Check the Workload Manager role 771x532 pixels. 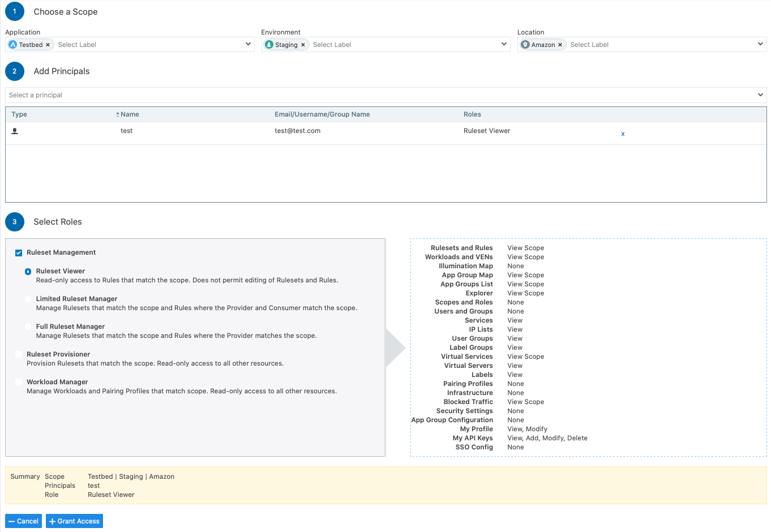click(19, 382)
